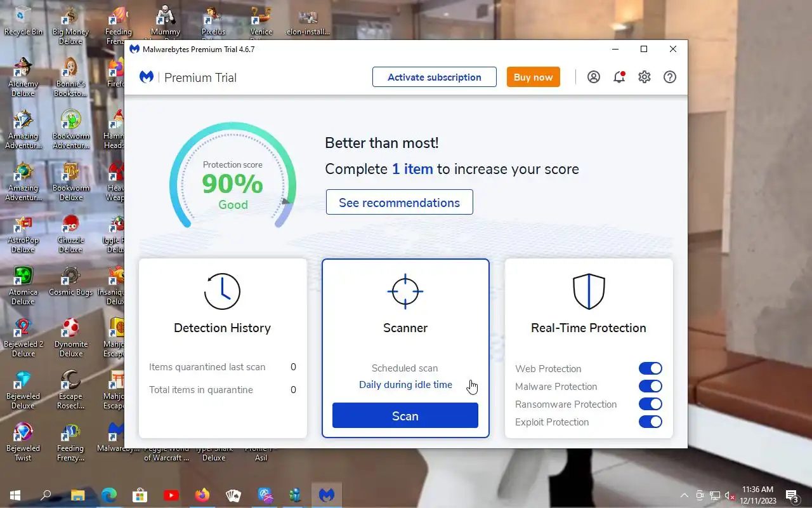Select the Alchemy Deluxe shortcut
The image size is (812, 508).
23,78
